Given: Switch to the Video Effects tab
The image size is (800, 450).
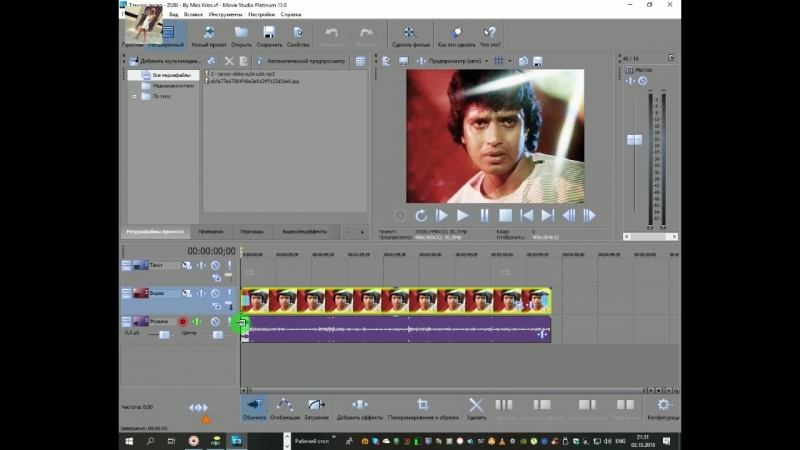Looking at the screenshot, I should coord(305,231).
